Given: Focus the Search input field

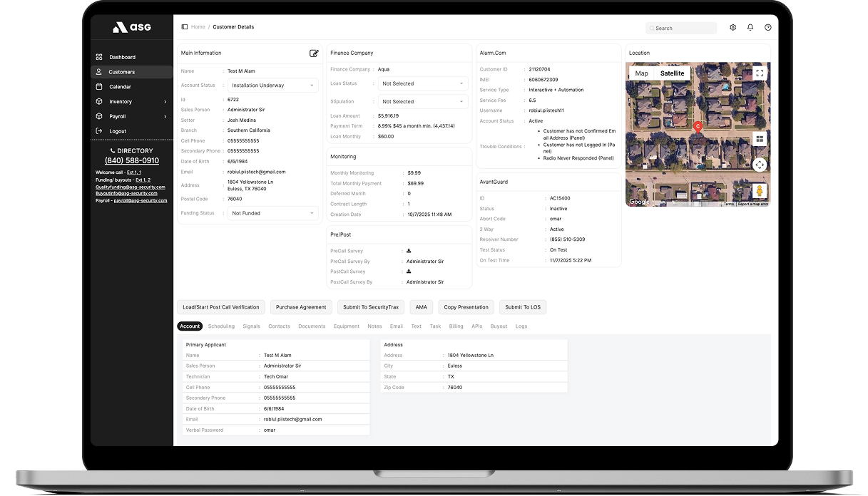Looking at the screenshot, I should pos(683,29).
